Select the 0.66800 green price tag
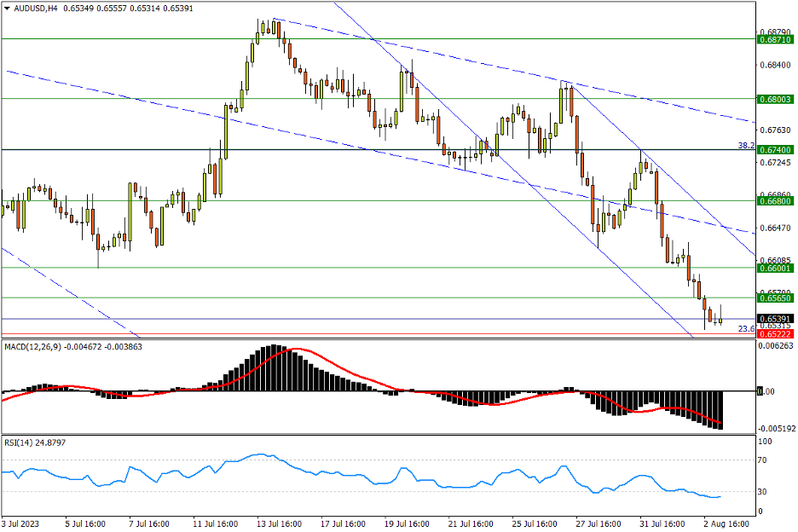The image size is (798, 532). click(776, 201)
